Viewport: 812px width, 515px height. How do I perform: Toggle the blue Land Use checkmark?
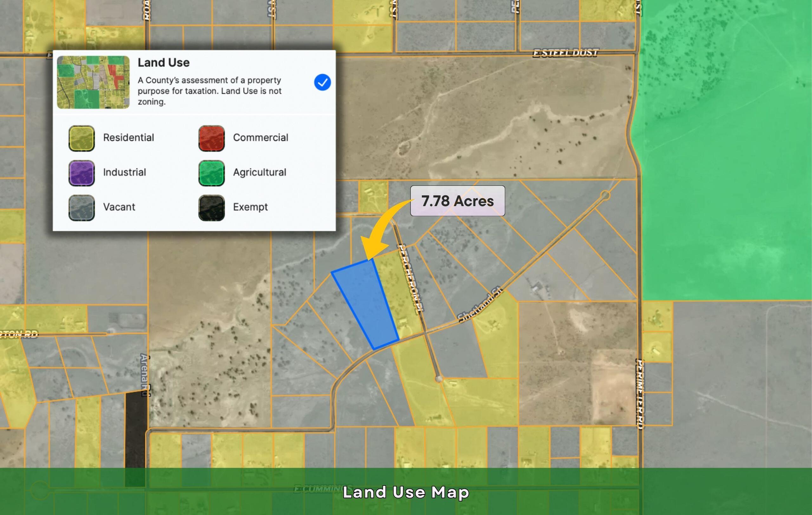pyautogui.click(x=322, y=83)
